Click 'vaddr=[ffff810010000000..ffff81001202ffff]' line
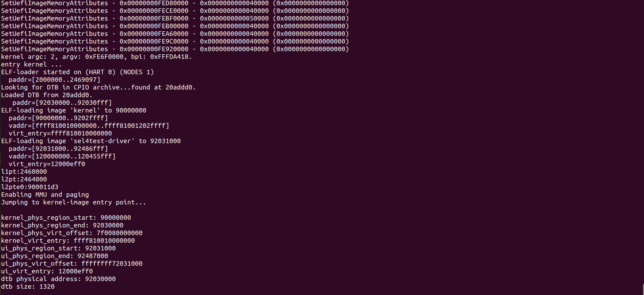The width and height of the screenshot is (644, 295). (x=89, y=126)
